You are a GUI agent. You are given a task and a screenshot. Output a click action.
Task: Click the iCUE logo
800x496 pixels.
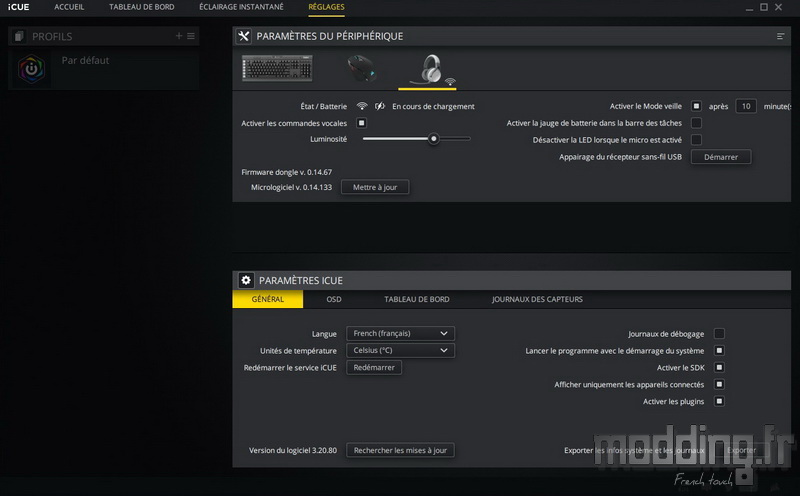pyautogui.click(x=18, y=7)
